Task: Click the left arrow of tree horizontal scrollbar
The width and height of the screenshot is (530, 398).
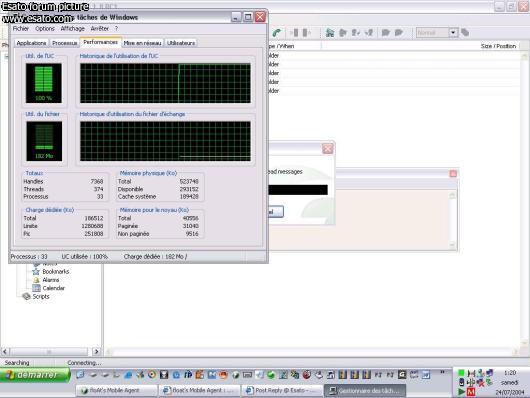Action: tap(5, 352)
